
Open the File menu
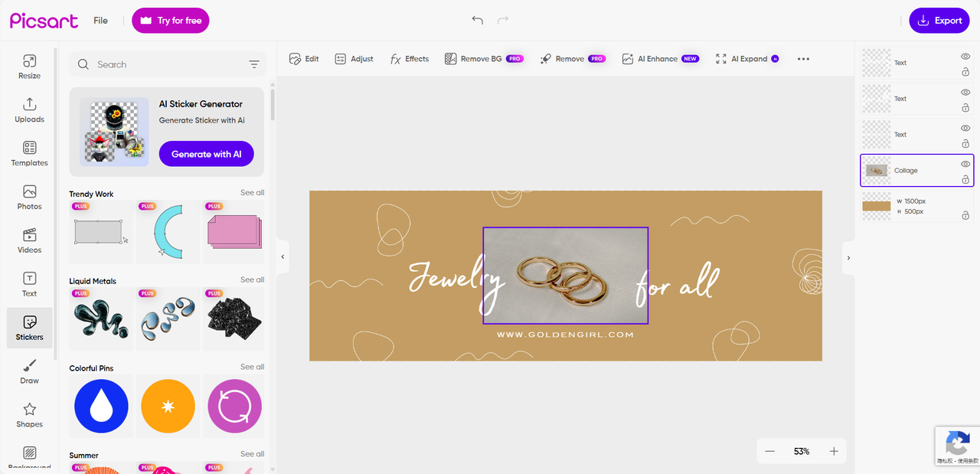[x=100, y=21]
